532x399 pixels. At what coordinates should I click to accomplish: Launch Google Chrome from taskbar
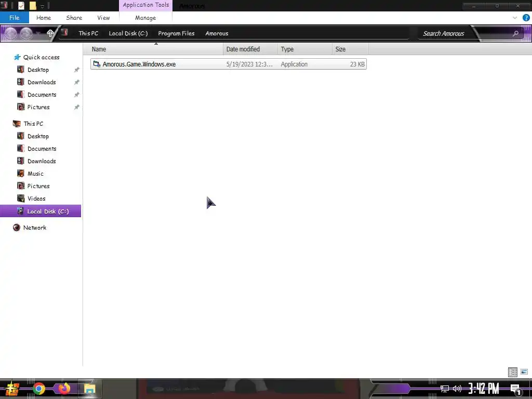coord(38,389)
